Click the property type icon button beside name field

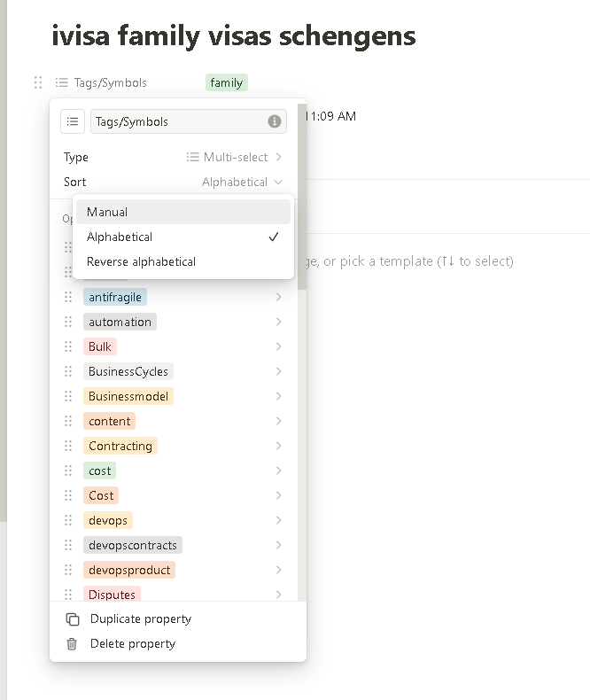73,121
